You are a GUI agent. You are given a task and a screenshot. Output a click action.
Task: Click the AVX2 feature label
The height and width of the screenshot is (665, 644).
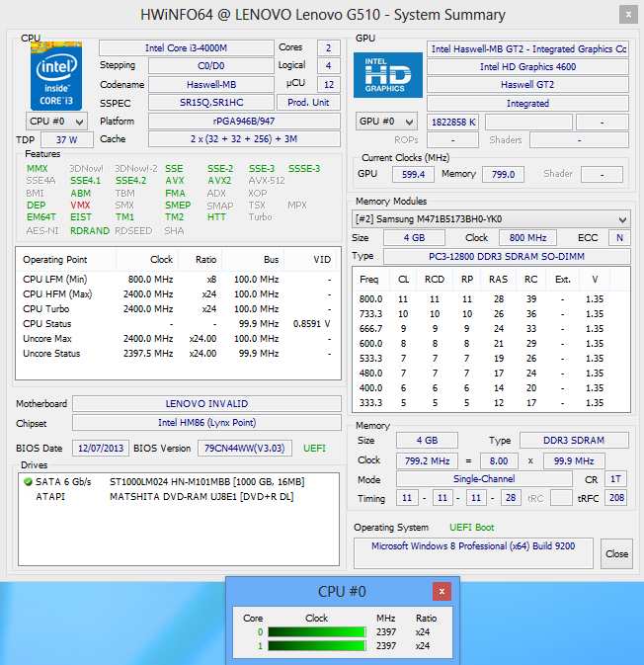coord(219,181)
